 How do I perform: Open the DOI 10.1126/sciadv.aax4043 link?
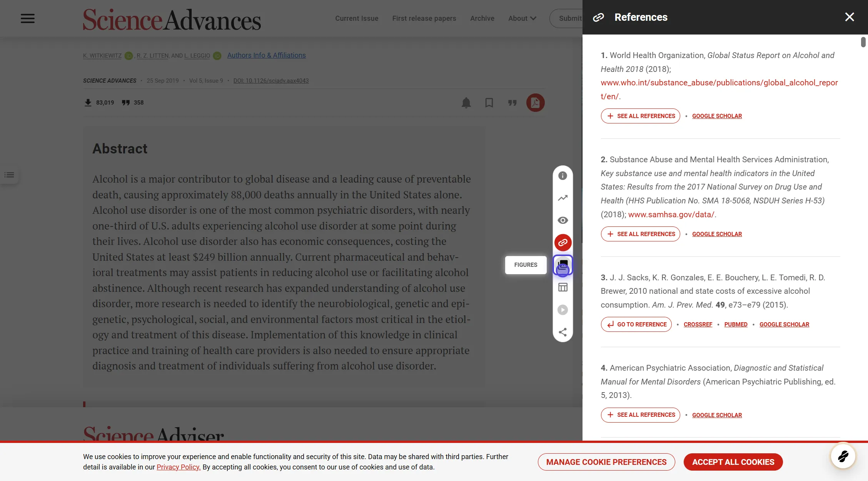pos(271,81)
